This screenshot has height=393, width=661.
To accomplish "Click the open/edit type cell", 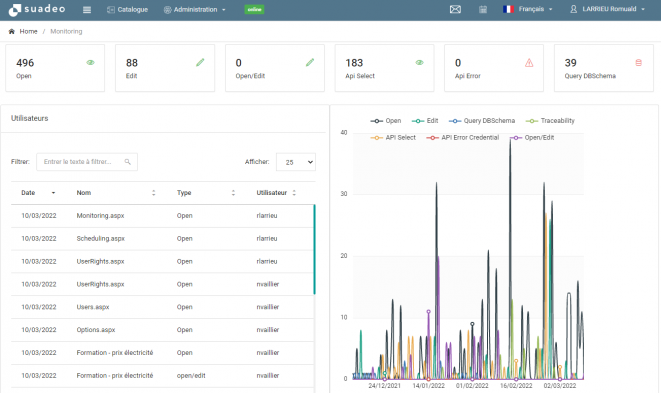I will click(191, 375).
